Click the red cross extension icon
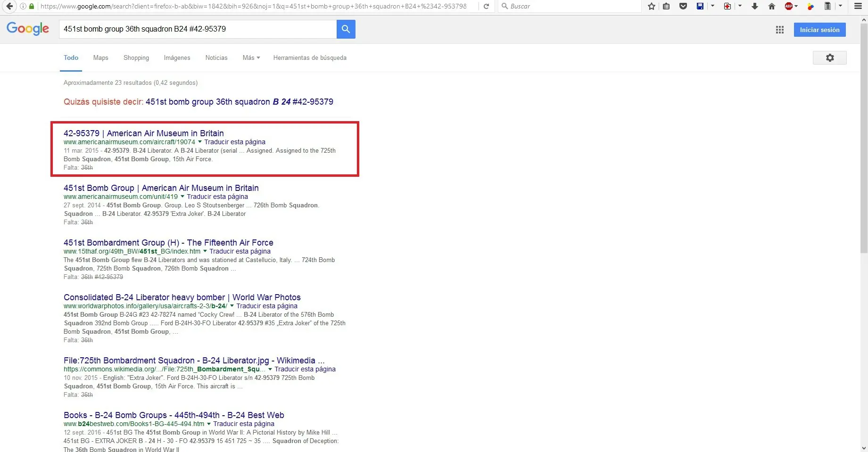868x452 pixels. pos(728,6)
